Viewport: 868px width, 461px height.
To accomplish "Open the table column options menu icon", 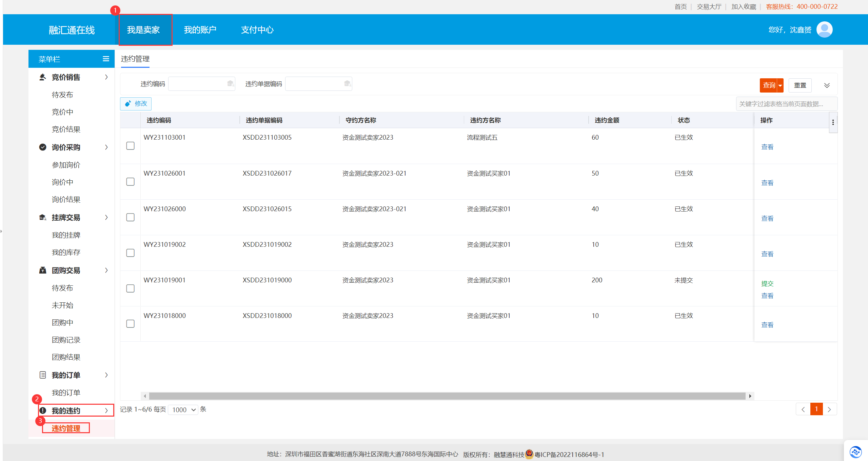I will [x=833, y=122].
